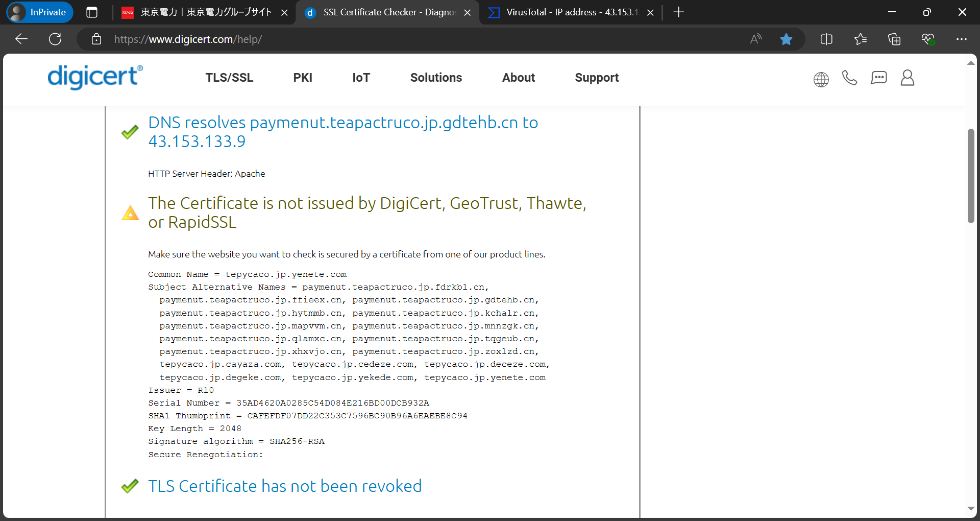Close the VirusTotal tab

click(x=650, y=12)
